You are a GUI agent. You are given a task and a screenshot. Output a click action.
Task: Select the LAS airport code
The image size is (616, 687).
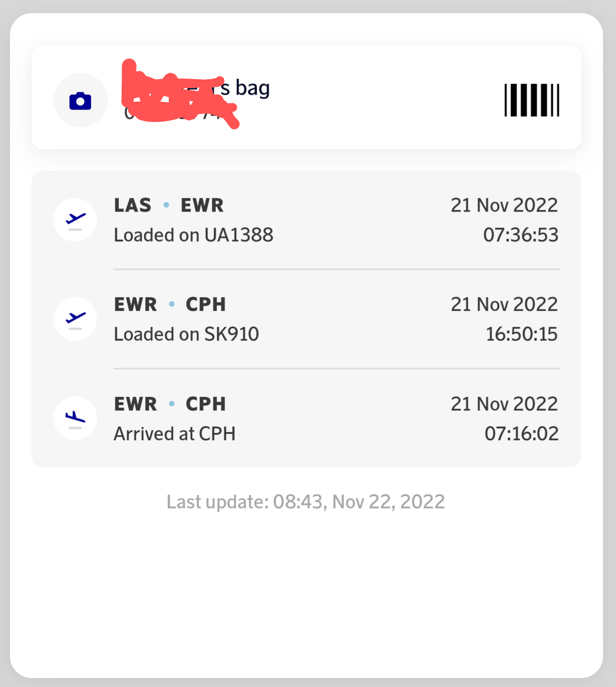[x=133, y=205]
